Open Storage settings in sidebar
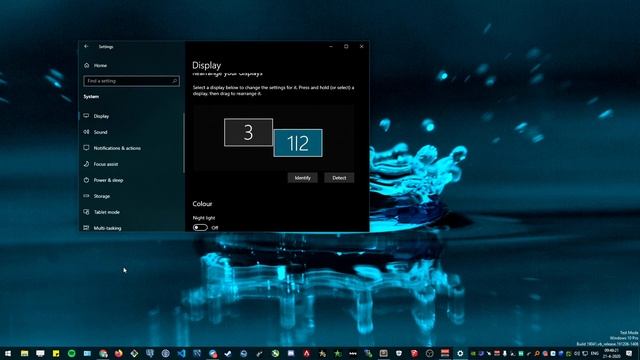640x360 pixels. (x=102, y=196)
